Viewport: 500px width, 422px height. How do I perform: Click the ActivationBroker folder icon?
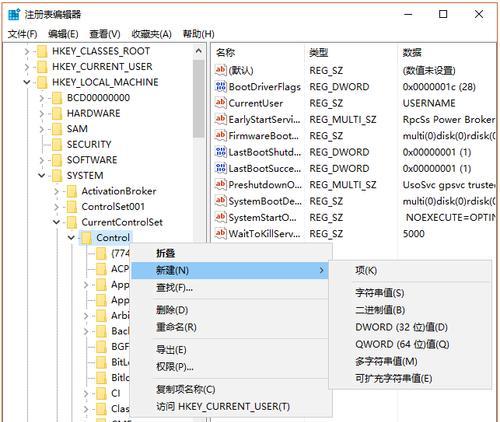tap(71, 191)
